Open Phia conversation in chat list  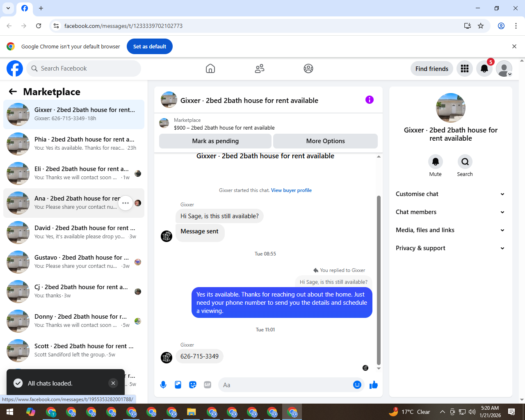point(74,144)
